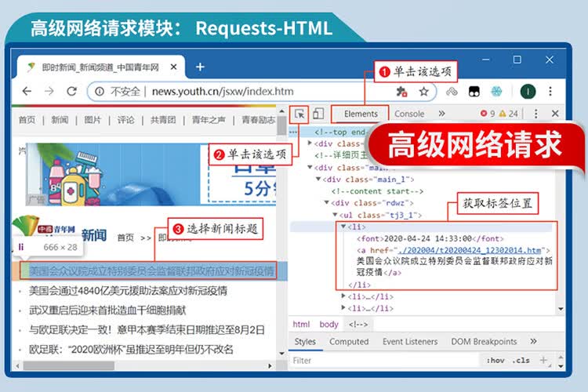
Task: Open the green profile avatar
Action: coord(528,92)
